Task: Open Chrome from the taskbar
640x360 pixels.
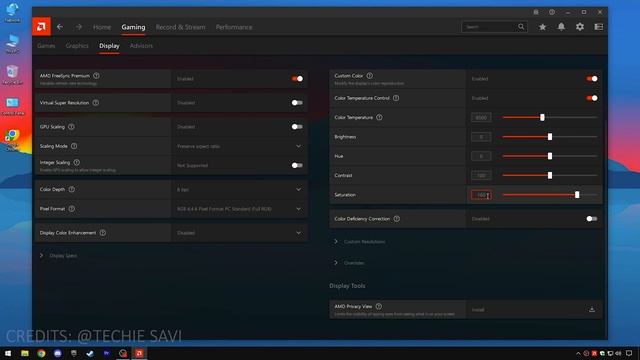Action: click(x=41, y=353)
